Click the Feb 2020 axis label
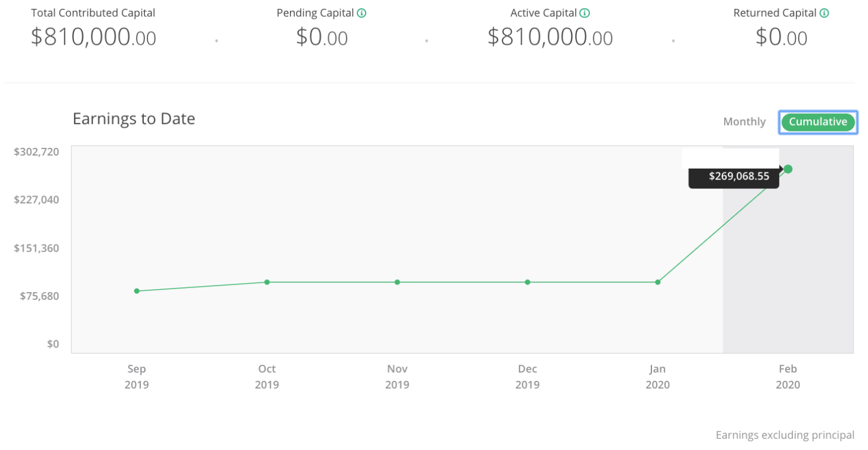The height and width of the screenshot is (450, 868). [787, 376]
